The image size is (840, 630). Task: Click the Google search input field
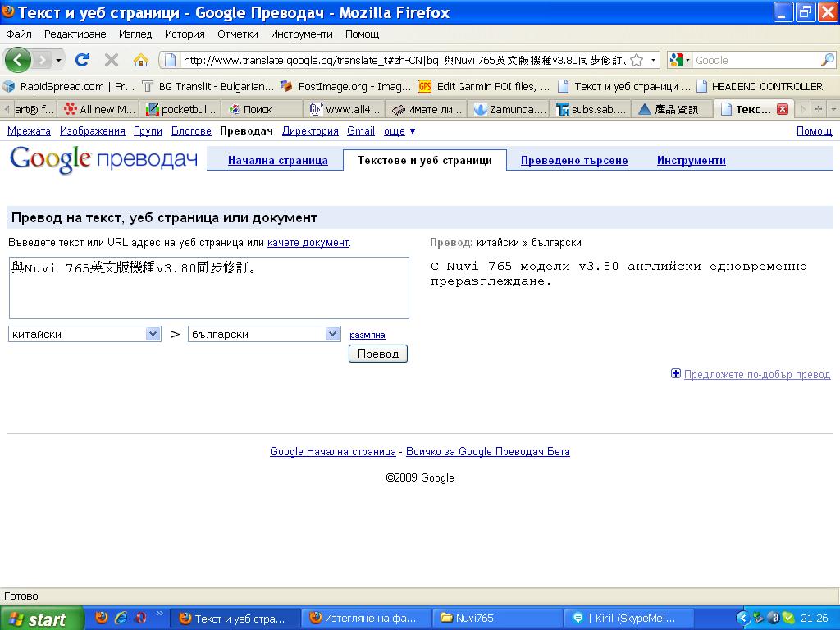756,60
